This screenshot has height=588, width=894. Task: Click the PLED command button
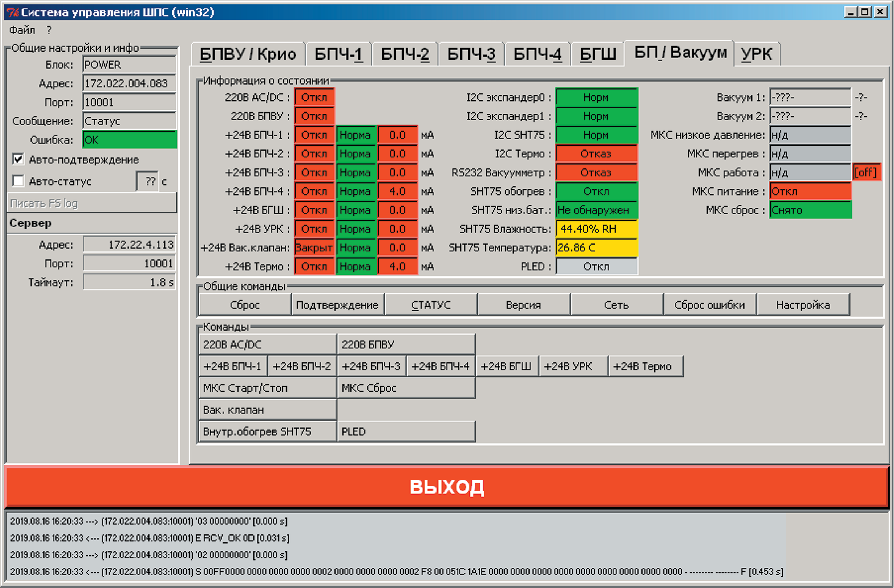406,432
